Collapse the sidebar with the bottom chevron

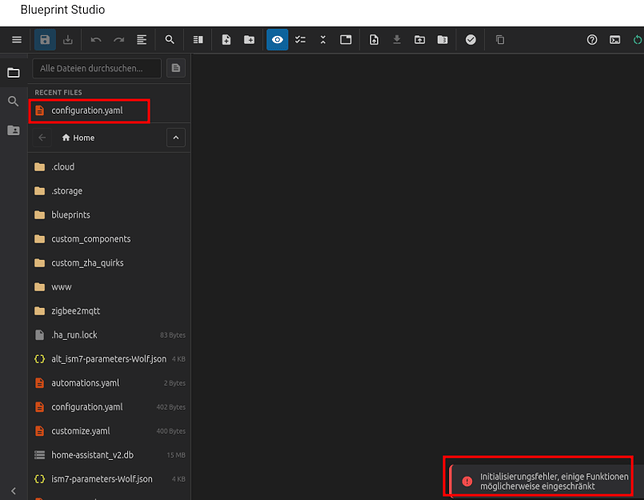13,491
